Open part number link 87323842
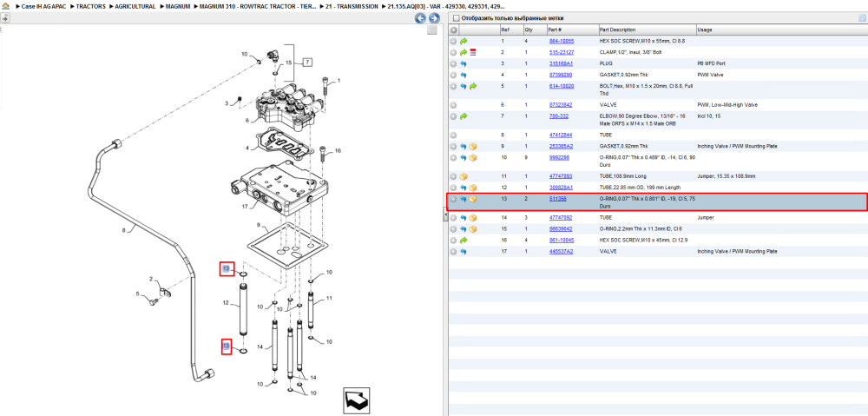Viewport: 868px width, 416px height. pyautogui.click(x=560, y=105)
